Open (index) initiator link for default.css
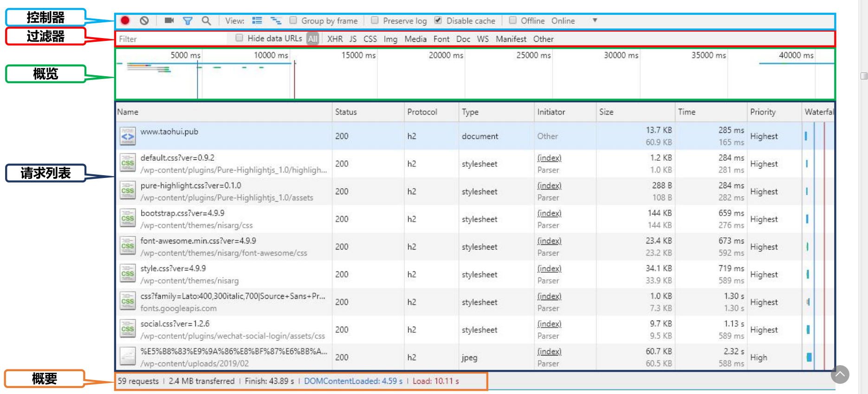Image resolution: width=868 pixels, height=394 pixels. (x=549, y=158)
